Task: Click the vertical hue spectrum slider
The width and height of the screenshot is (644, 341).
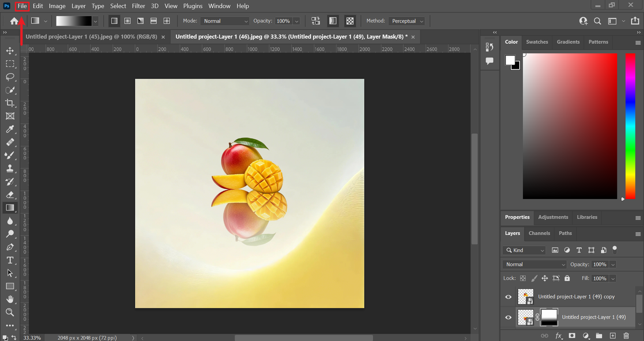Action: (630, 126)
